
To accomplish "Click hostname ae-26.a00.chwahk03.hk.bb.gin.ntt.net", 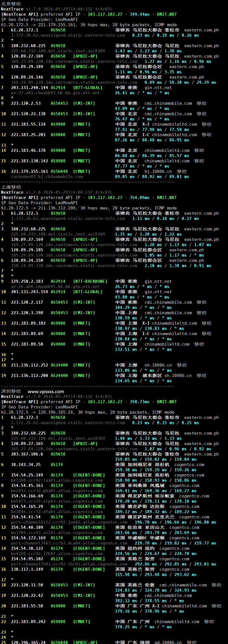I will click(x=56, y=287).
